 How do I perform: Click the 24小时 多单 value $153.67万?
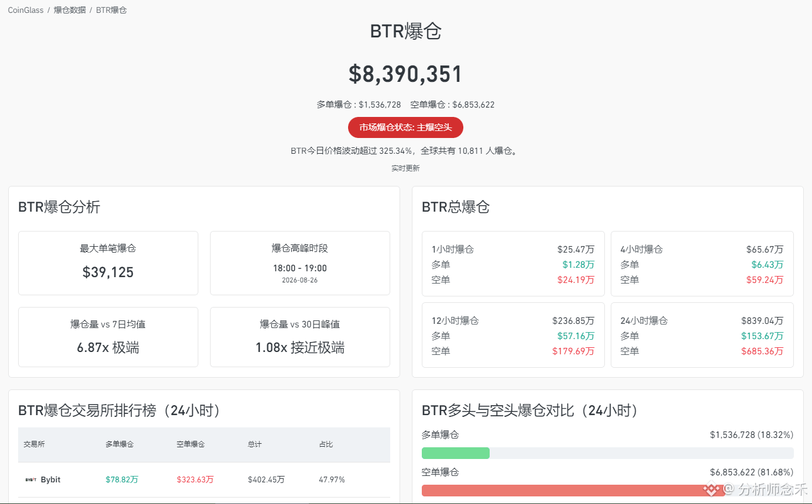pos(762,336)
